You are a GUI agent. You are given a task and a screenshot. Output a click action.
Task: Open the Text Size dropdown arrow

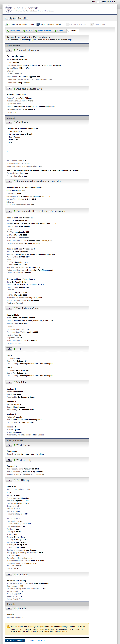coord(98,2)
